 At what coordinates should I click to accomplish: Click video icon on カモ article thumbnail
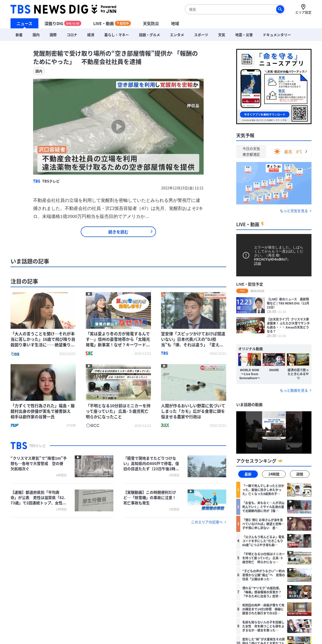click(164, 366)
